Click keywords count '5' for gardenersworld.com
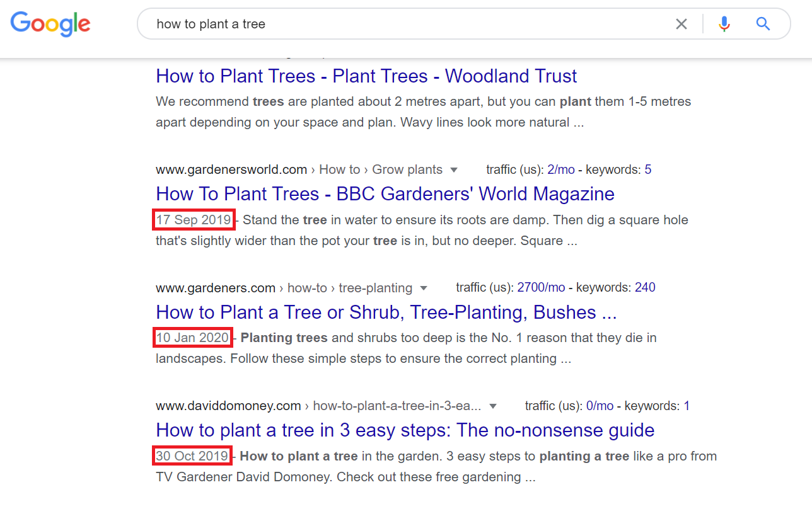 [x=648, y=169]
